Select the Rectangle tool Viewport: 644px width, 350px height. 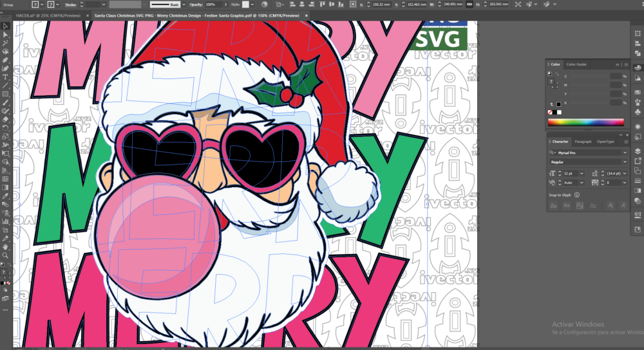coord(5,94)
